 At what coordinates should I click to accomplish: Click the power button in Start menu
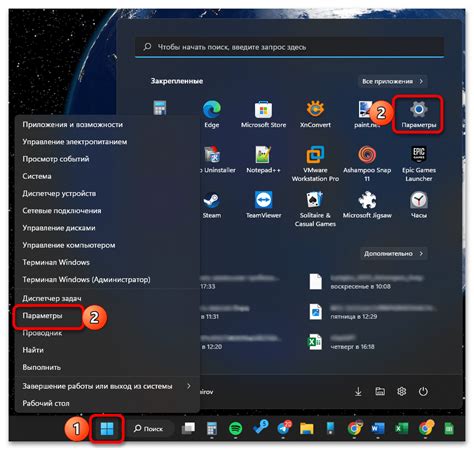[x=423, y=391]
